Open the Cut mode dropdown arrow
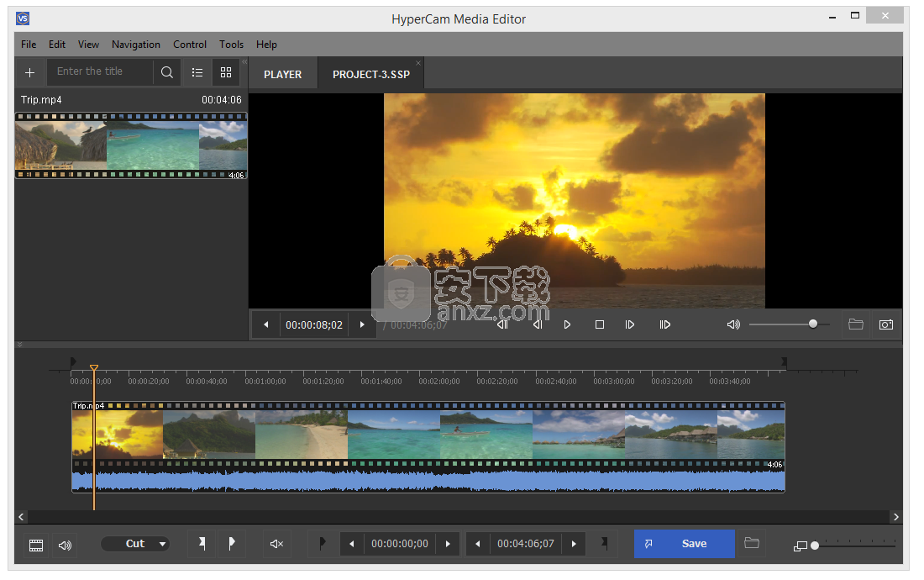This screenshot has width=924, height=580. tap(162, 544)
